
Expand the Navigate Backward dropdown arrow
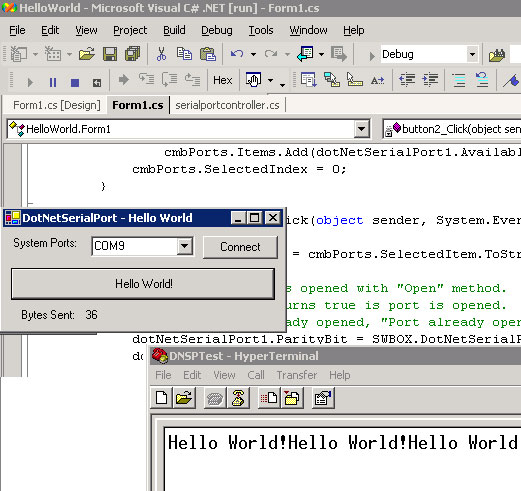(x=321, y=54)
